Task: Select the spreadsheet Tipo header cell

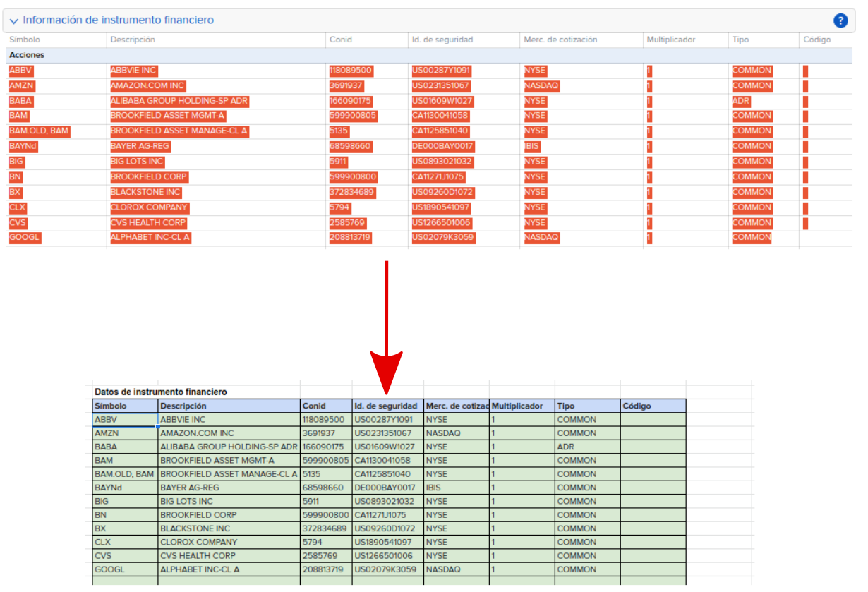Action: (x=588, y=406)
